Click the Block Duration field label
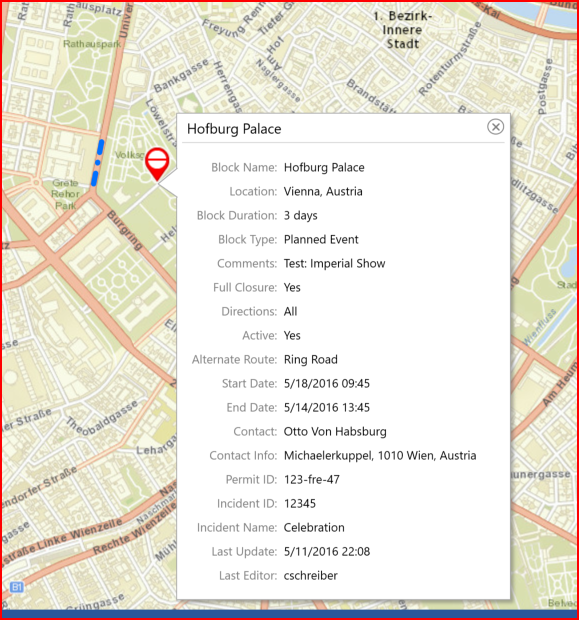The image size is (579, 620). point(237,215)
